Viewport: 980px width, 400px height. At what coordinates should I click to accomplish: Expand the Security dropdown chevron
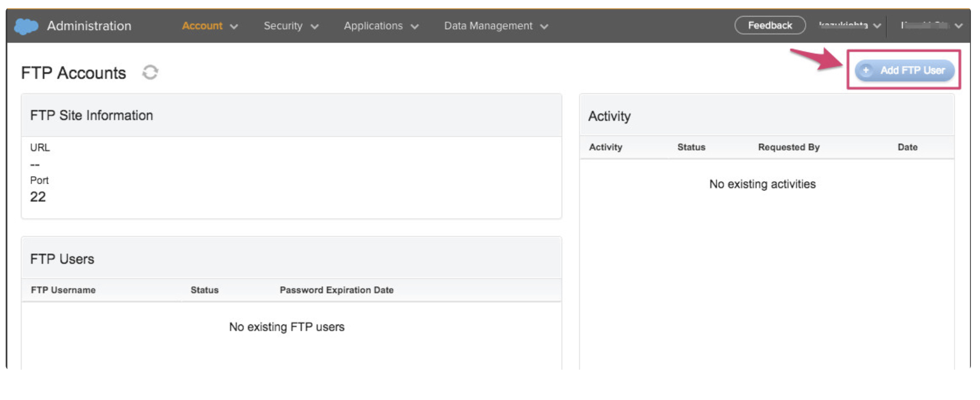point(315,27)
